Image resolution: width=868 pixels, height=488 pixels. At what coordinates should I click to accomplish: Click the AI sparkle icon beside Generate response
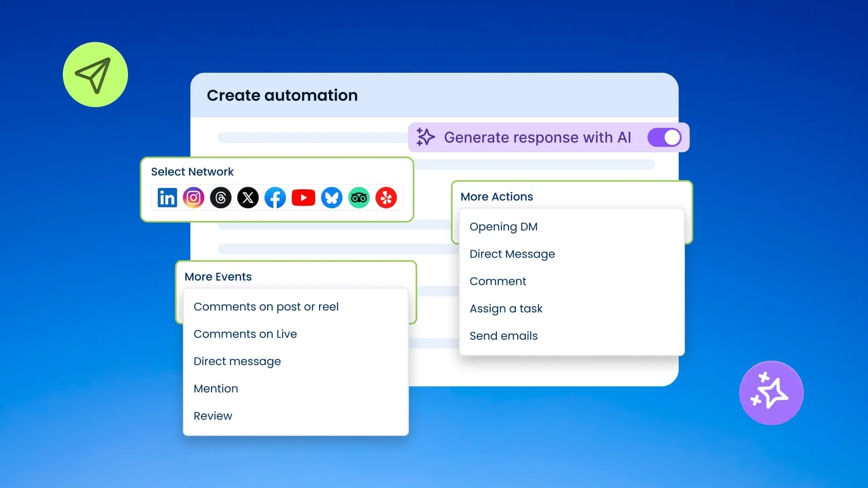click(425, 137)
